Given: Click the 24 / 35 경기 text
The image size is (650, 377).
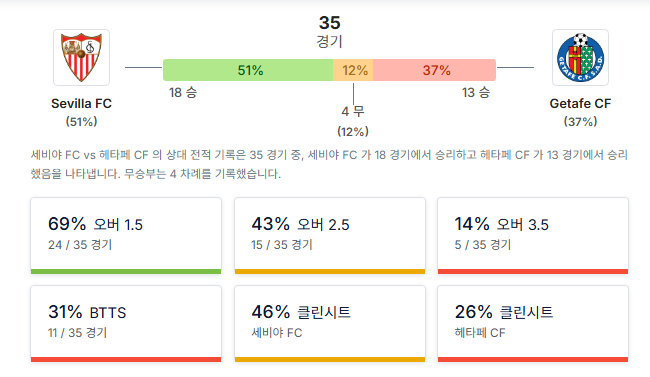Looking at the screenshot, I should (80, 245).
